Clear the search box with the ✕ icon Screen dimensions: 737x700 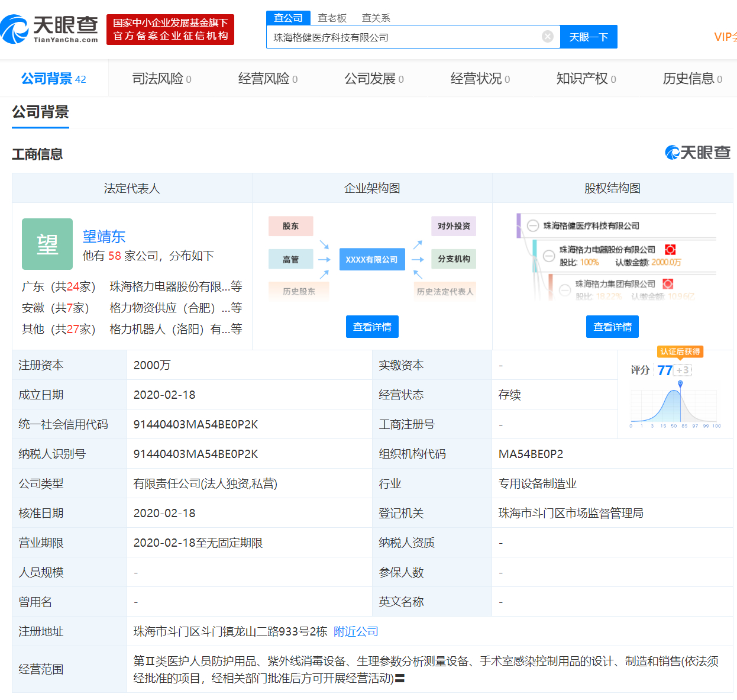(x=547, y=36)
